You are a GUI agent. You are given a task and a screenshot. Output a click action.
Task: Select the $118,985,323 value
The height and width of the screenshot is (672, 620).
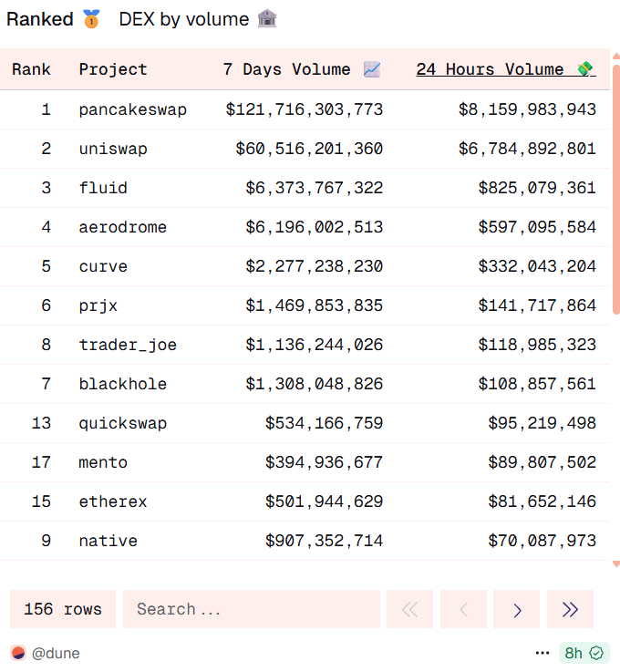point(537,345)
